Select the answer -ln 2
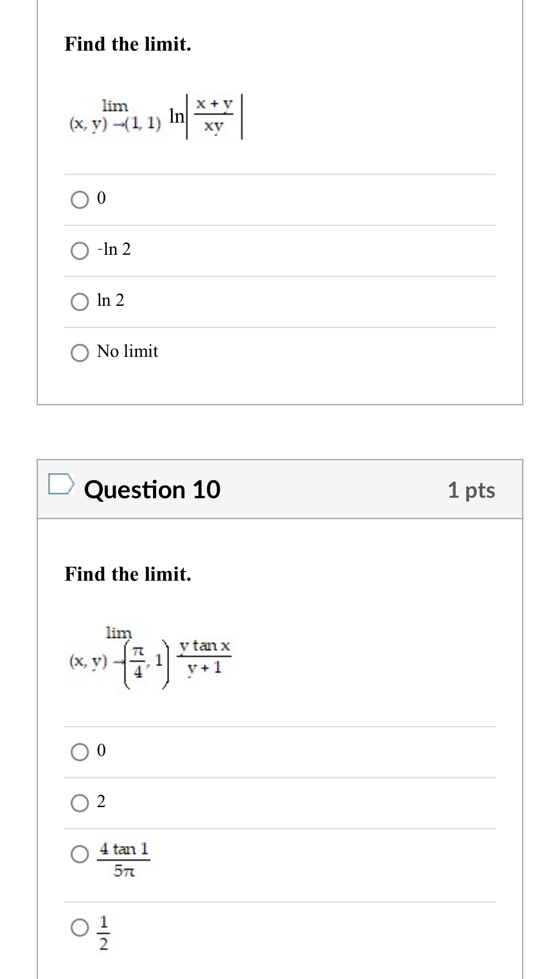Screen dimensions: 560x979 80,250
